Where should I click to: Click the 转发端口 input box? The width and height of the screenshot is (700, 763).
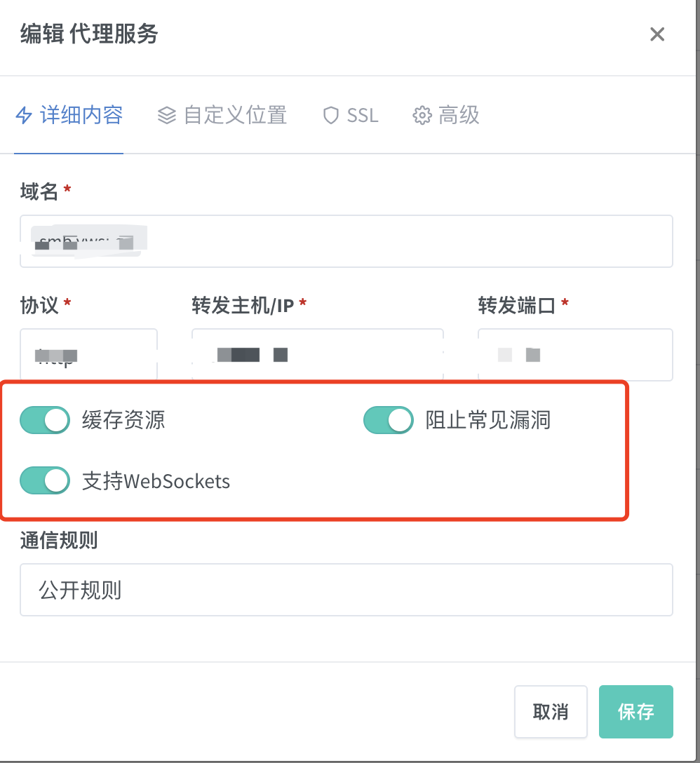tap(575, 354)
